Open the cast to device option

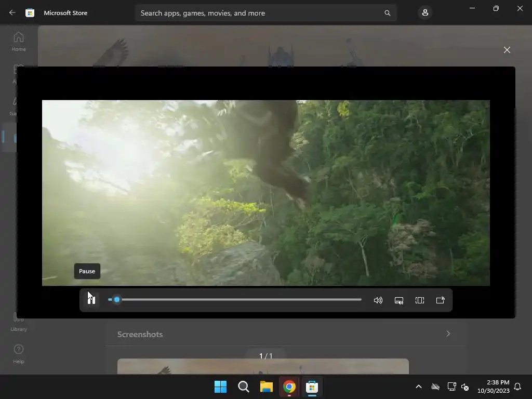(441, 300)
